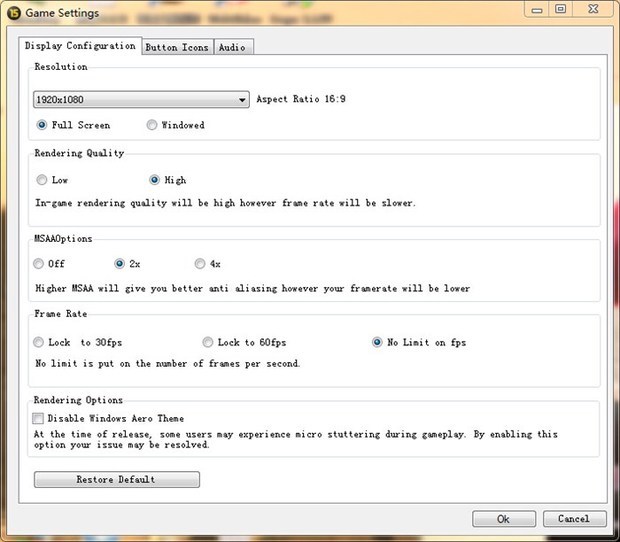This screenshot has width=620, height=542.
Task: Click the Cancel button
Action: click(x=573, y=519)
